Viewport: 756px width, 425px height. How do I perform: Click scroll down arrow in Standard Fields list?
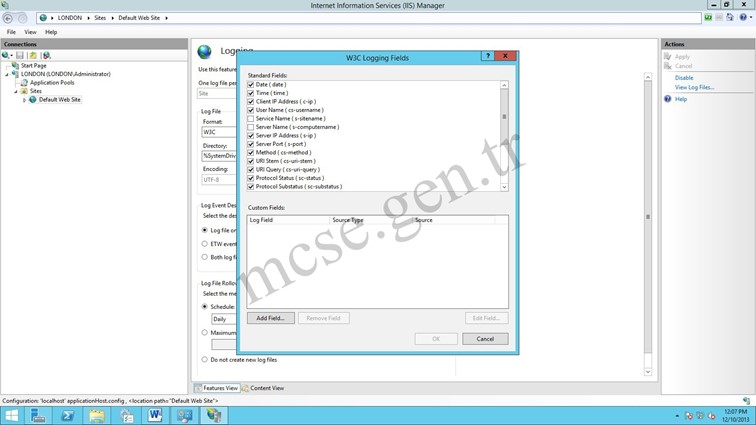(504, 187)
